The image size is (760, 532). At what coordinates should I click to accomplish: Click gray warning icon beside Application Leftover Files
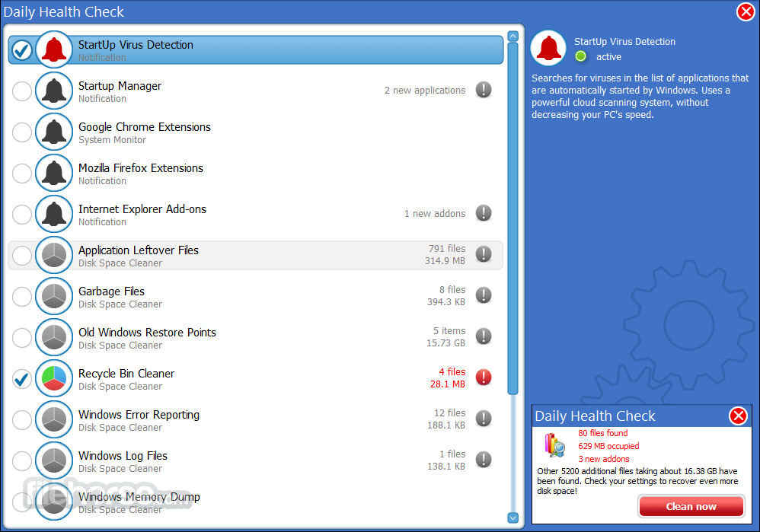coord(484,254)
